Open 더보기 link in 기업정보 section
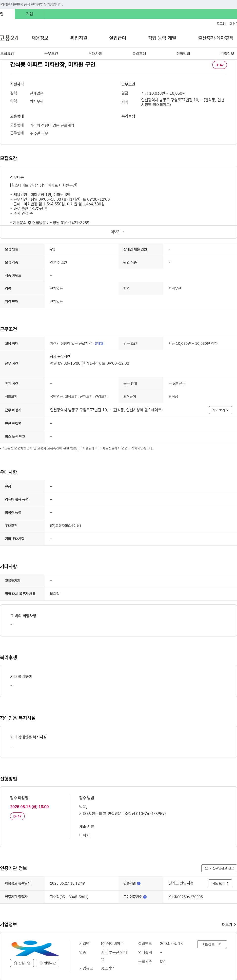 point(229,925)
